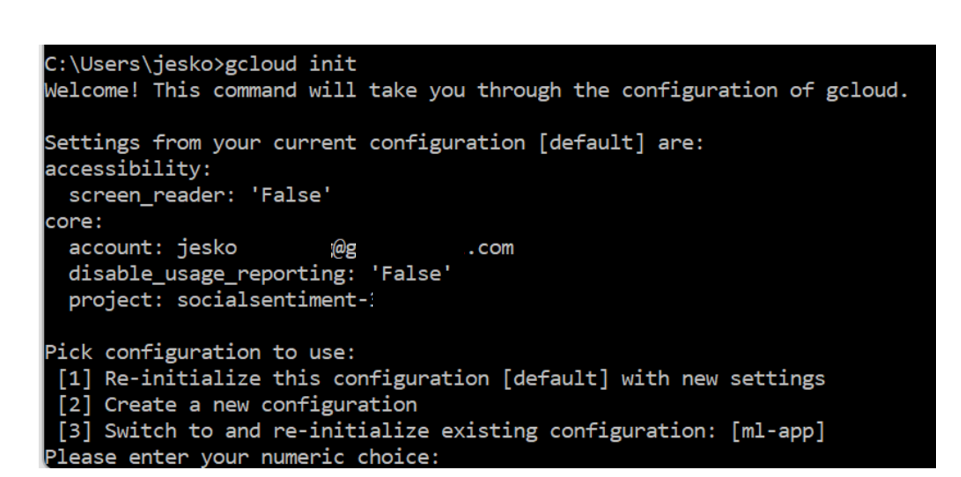Click the '.com' part of the account

click(x=491, y=248)
